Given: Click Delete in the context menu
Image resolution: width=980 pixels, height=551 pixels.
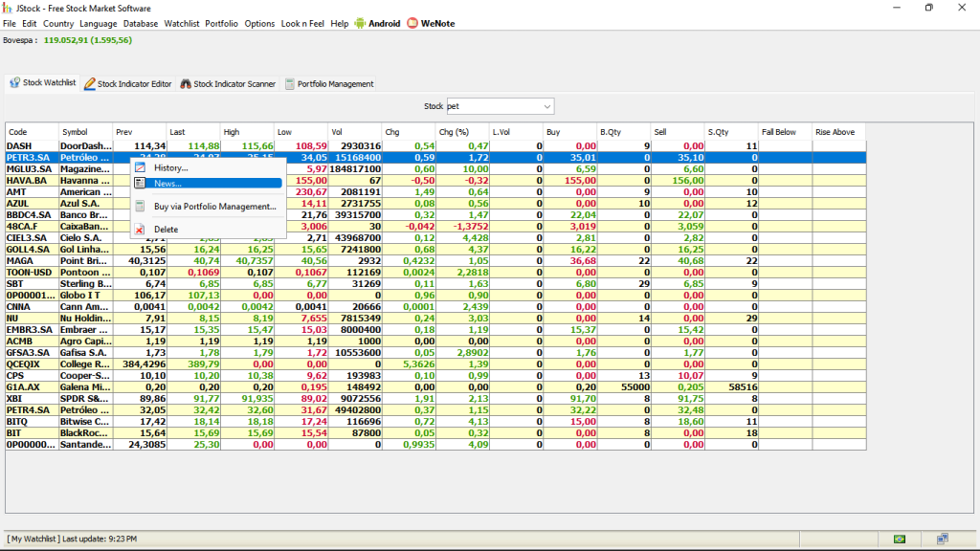Looking at the screenshot, I should [172, 229].
